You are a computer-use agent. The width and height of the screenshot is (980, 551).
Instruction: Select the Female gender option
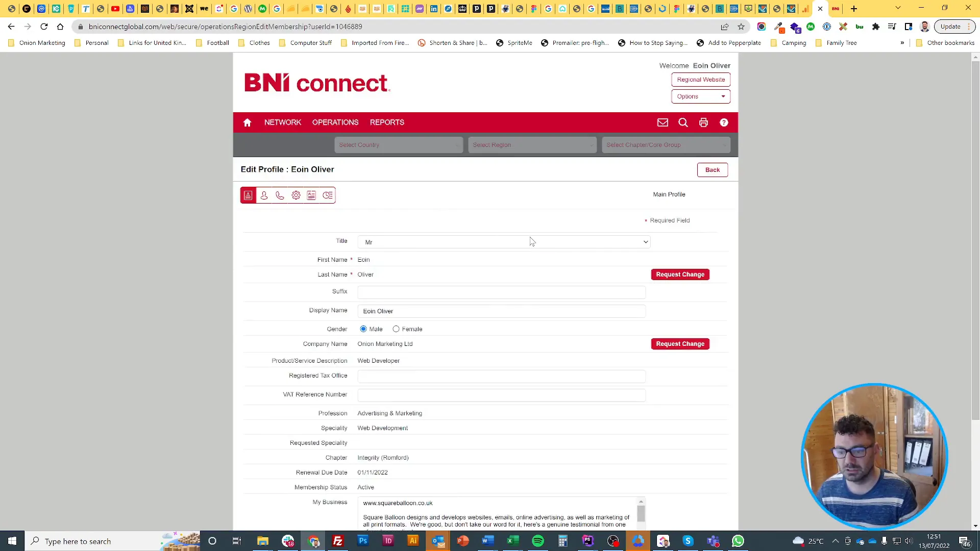[396, 329]
